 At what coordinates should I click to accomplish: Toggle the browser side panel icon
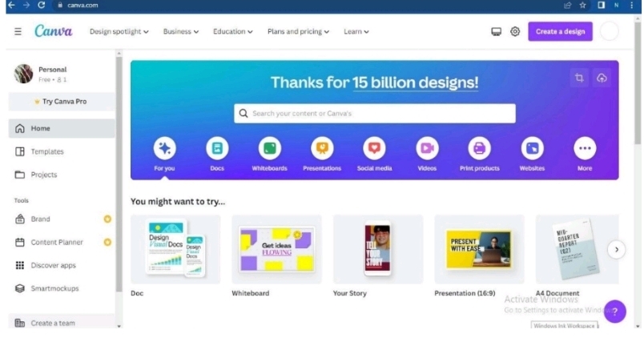(601, 6)
